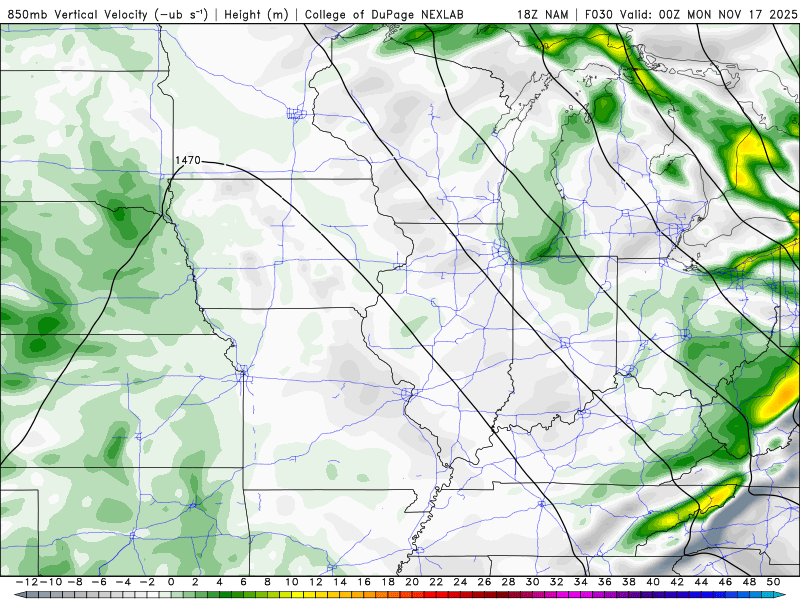Image resolution: width=800 pixels, height=600 pixels.
Task: Click the 10 value on the color scale
Action: (x=291, y=582)
